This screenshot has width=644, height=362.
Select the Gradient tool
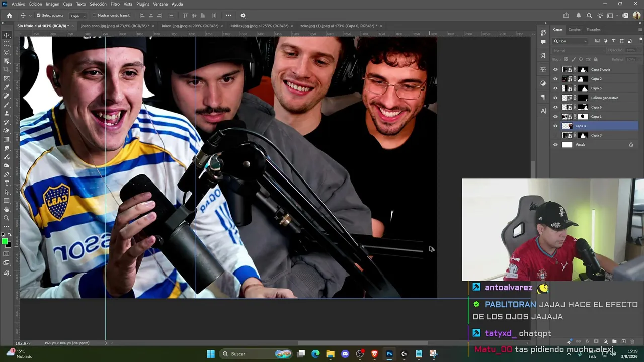coord(7,140)
